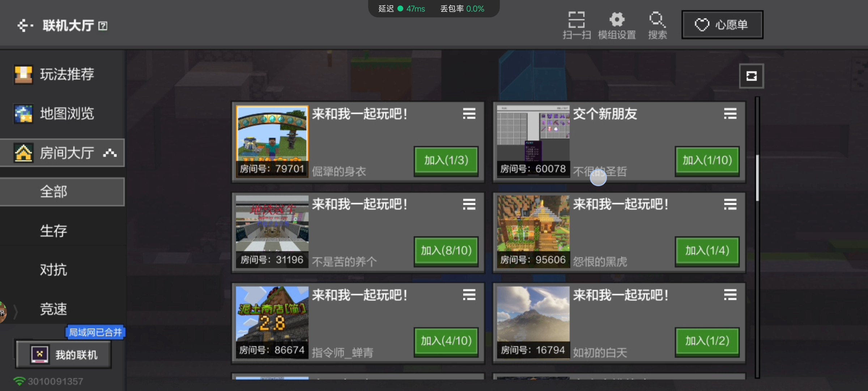
Task: Select the 全部 filter
Action: (x=54, y=192)
